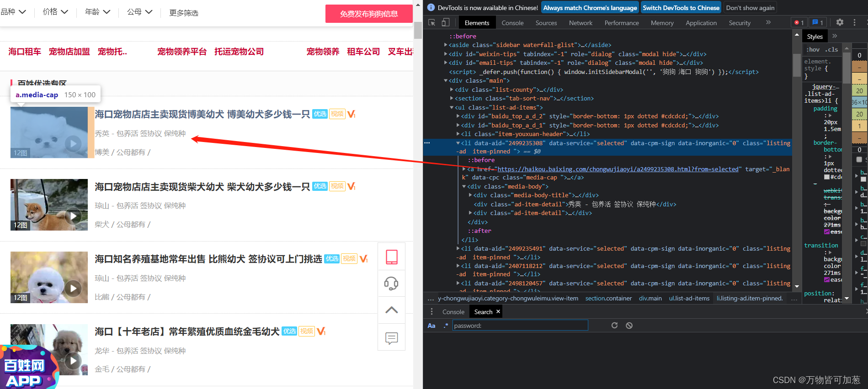Click 更多筛选 to show more filters
Viewport: 868px width, 389px height.
(x=184, y=13)
